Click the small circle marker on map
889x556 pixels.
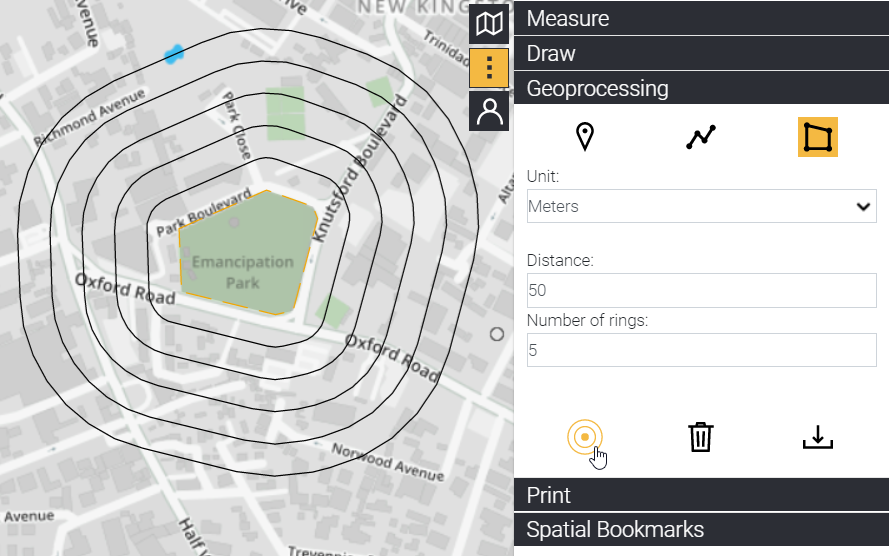497,333
